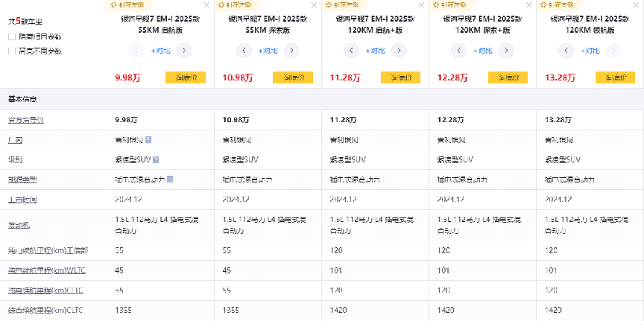This screenshot has width=644, height=321.
Task: Click WLTC value 101 in 120KM 启航+版 column
Action: tap(336, 270)
